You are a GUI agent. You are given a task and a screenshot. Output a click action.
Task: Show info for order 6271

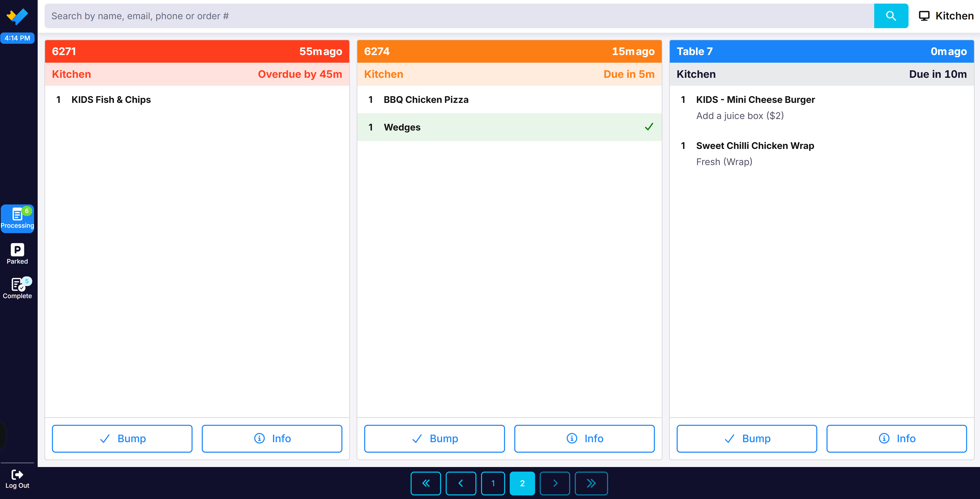pyautogui.click(x=272, y=439)
